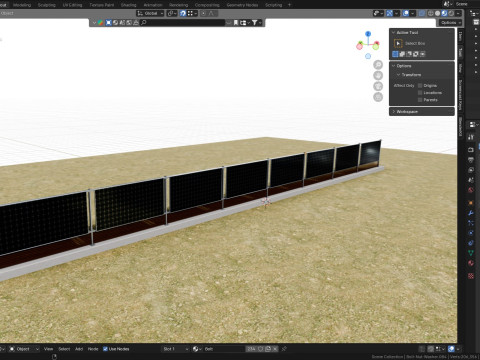Click the hand pan viewport button
The image size is (480, 360).
click(x=378, y=75)
